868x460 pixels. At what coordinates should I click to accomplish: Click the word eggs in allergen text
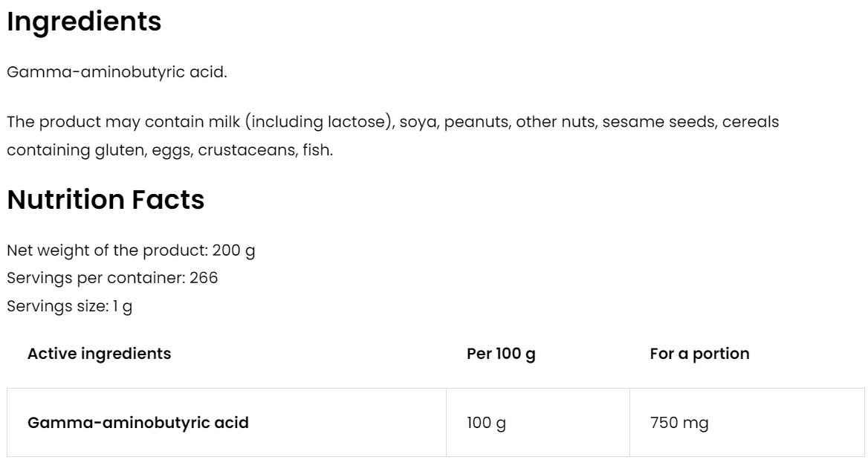(169, 150)
